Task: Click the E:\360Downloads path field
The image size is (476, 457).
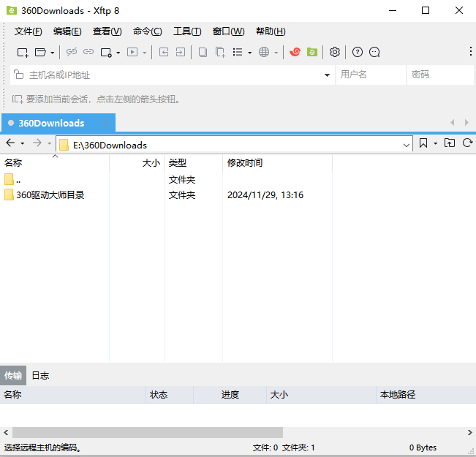Action: coord(234,145)
